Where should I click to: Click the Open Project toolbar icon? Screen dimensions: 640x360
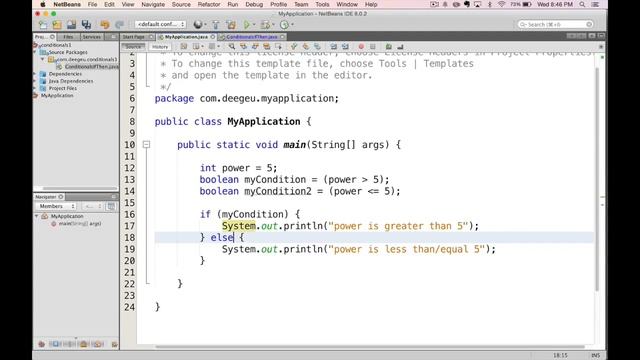[x=71, y=24]
